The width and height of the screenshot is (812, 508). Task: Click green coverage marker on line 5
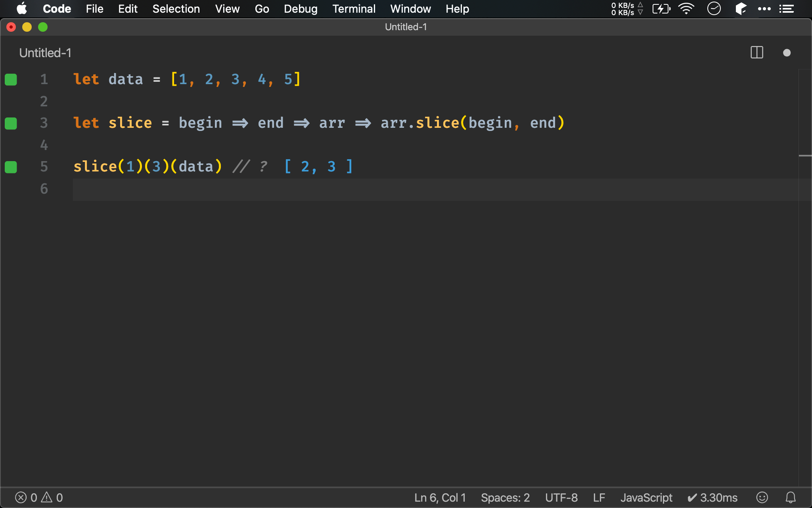tap(11, 167)
